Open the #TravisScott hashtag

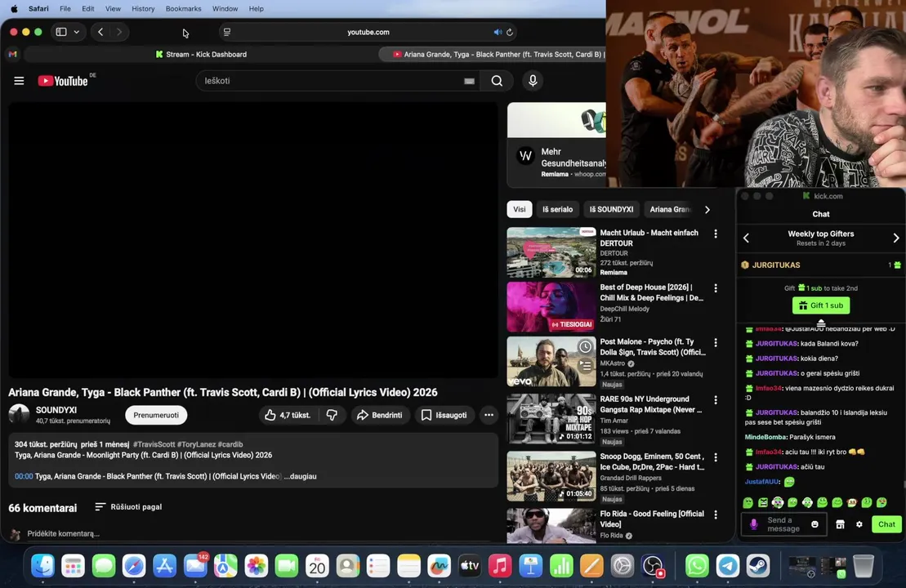tap(154, 444)
